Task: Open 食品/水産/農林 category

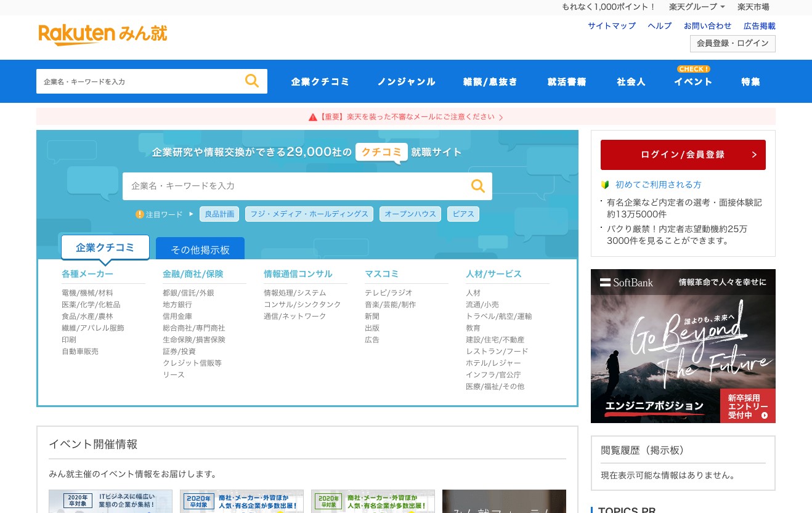Action: [87, 317]
